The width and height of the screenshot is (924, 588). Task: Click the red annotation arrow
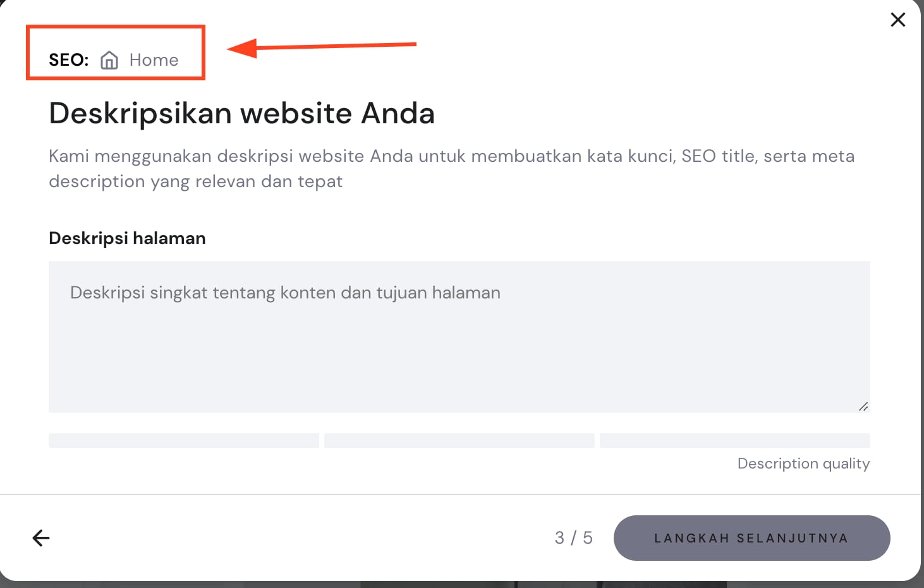tap(321, 47)
